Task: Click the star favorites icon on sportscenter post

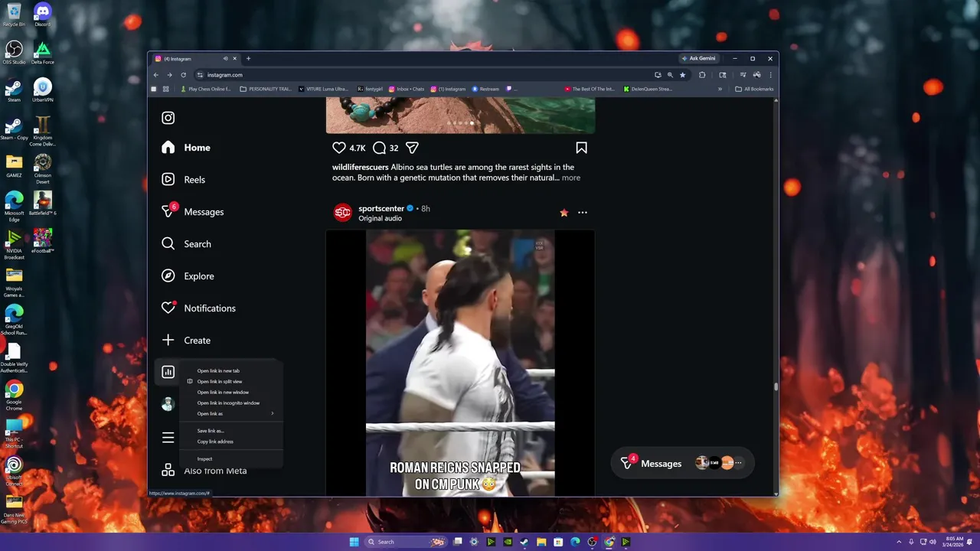Action: coord(564,213)
